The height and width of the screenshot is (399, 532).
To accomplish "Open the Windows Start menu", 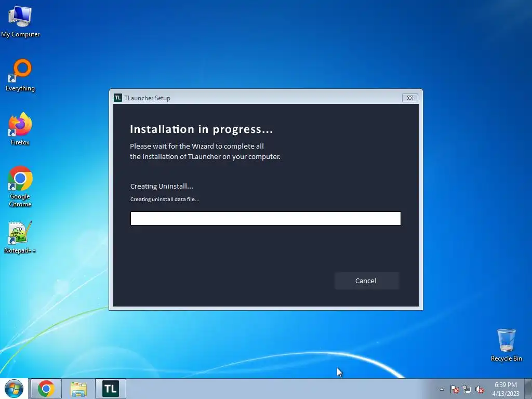I will [14, 389].
